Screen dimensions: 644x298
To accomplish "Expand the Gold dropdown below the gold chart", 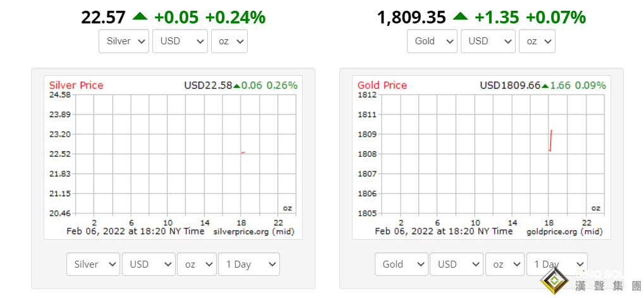I will 401,264.
